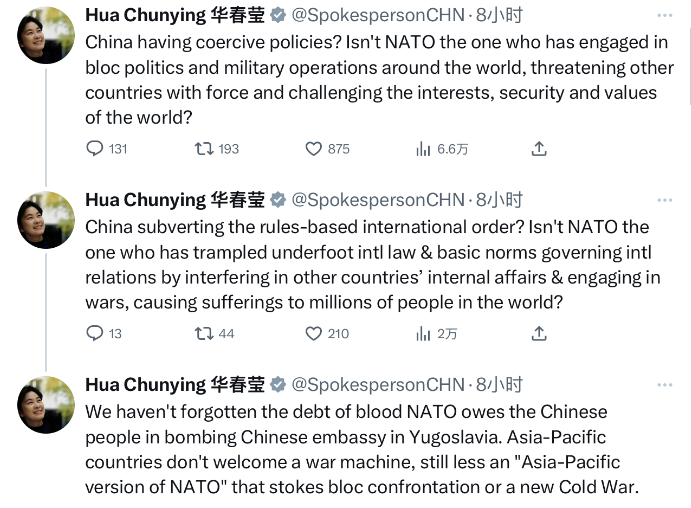Like the tweet with 210 likes
The width and height of the screenshot is (691, 508).
tap(314, 333)
